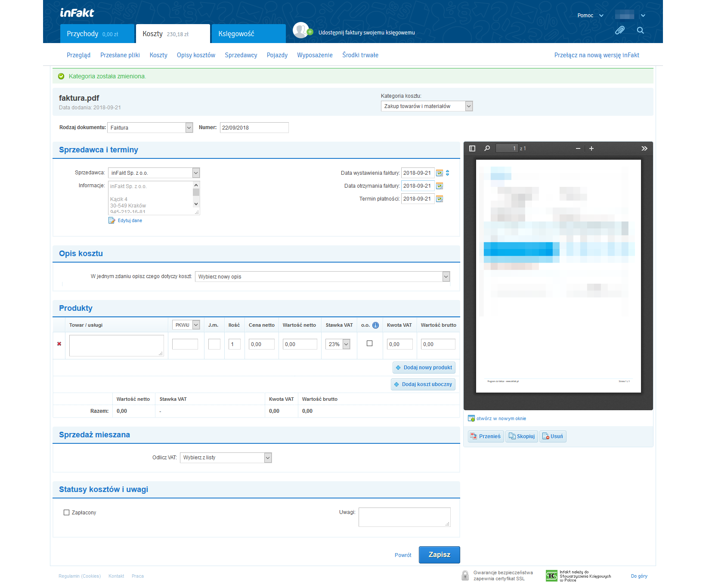Open the PKWiU column dropdown
The width and height of the screenshot is (706, 588).
pyautogui.click(x=186, y=325)
